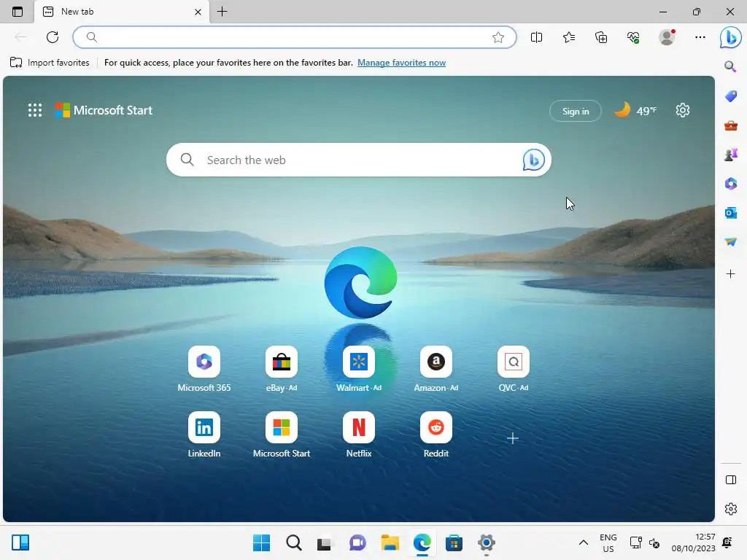Open the Netflix quick link

359,435
